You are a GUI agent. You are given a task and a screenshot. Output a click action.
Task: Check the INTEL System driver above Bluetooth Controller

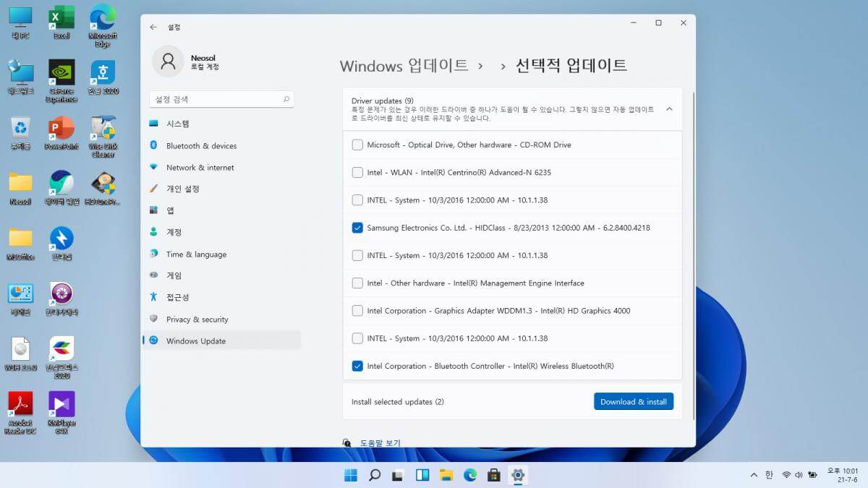(357, 338)
